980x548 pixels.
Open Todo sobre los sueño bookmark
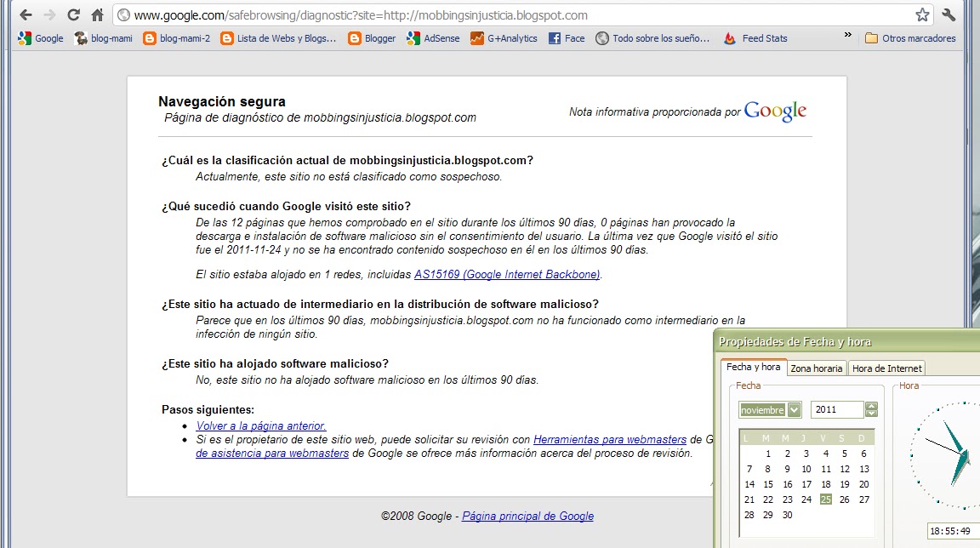coord(652,38)
